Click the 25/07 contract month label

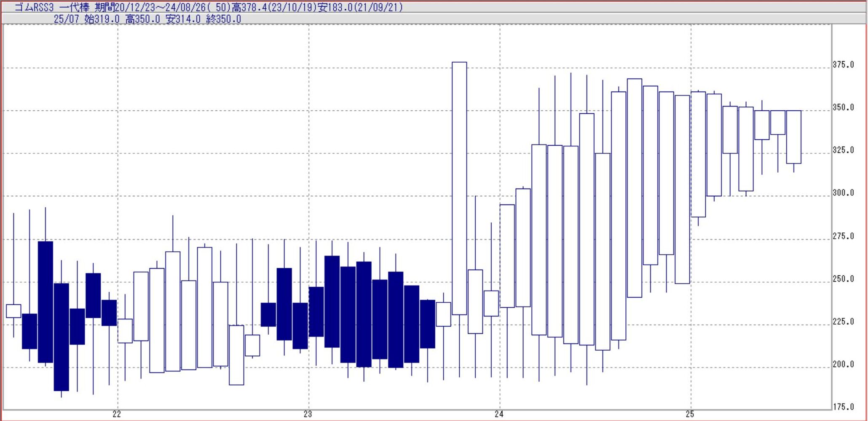pyautogui.click(x=66, y=19)
